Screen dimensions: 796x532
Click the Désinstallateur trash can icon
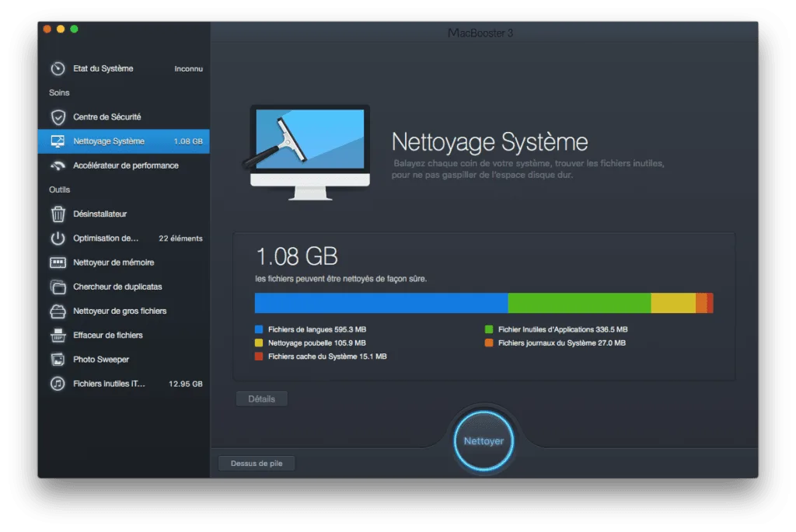[x=58, y=214]
